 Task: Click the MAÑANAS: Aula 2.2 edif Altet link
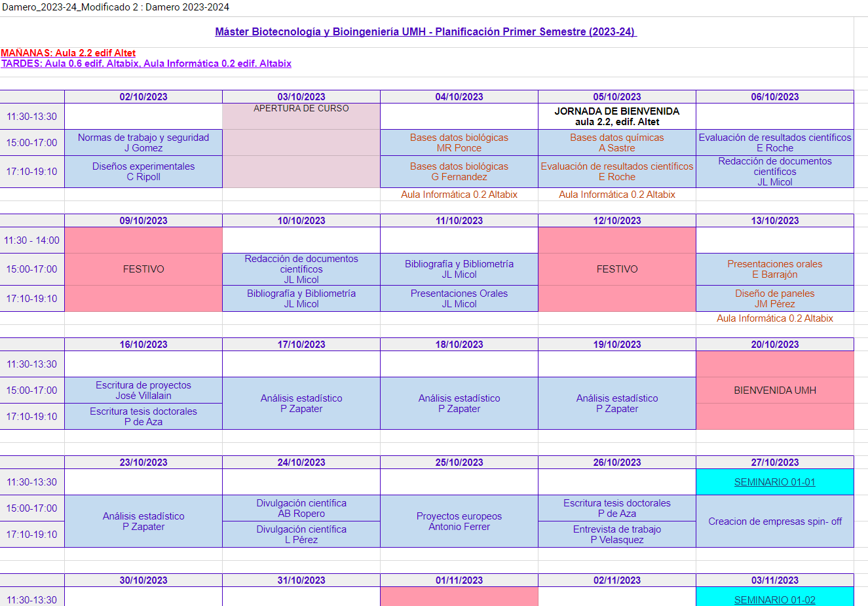(68, 53)
